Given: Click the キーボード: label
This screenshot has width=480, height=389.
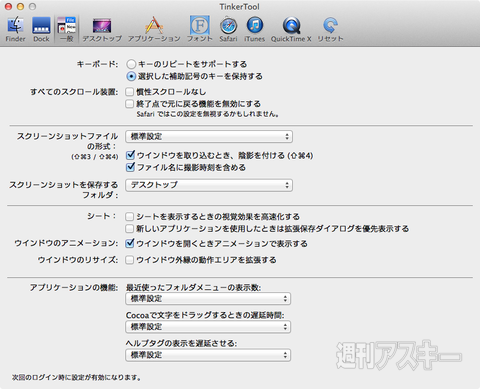Looking at the screenshot, I should click(x=97, y=64).
